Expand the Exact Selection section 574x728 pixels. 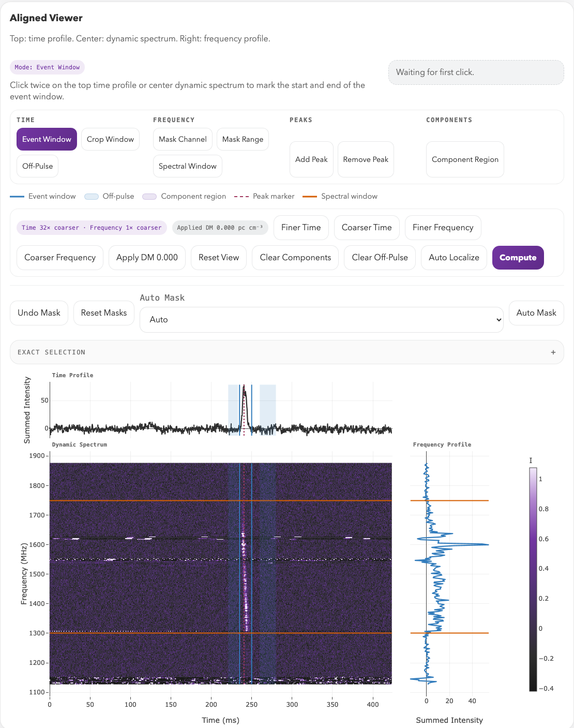point(287,352)
